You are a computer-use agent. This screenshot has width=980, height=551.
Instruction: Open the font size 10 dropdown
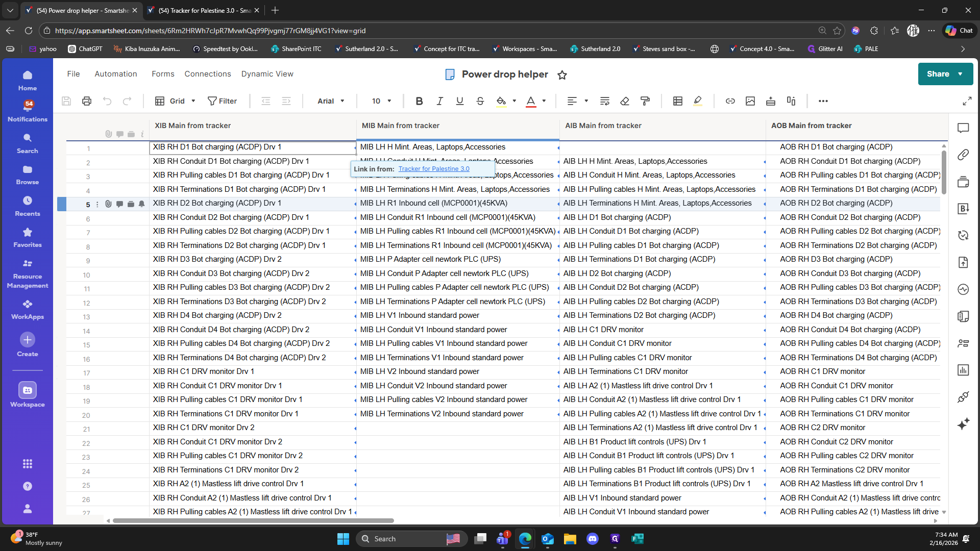(x=381, y=101)
